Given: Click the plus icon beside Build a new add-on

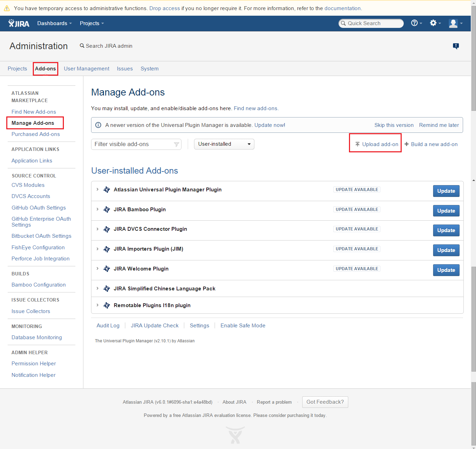Looking at the screenshot, I should pyautogui.click(x=407, y=144).
